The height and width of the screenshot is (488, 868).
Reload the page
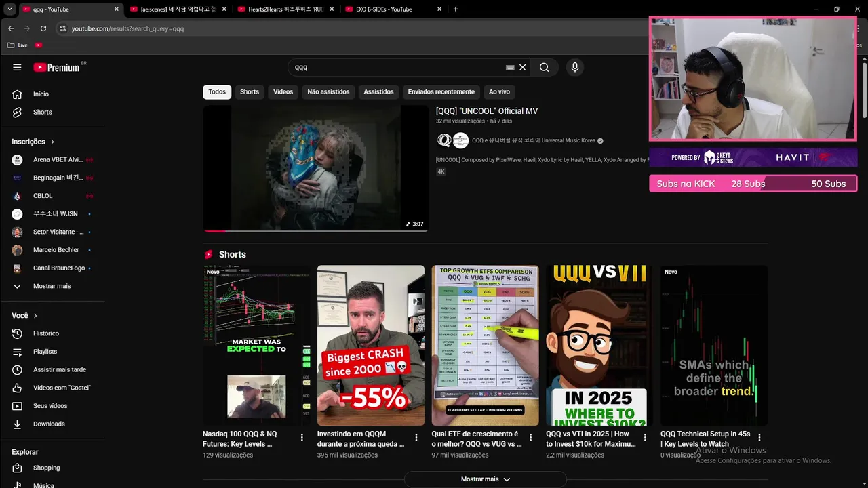43,28
